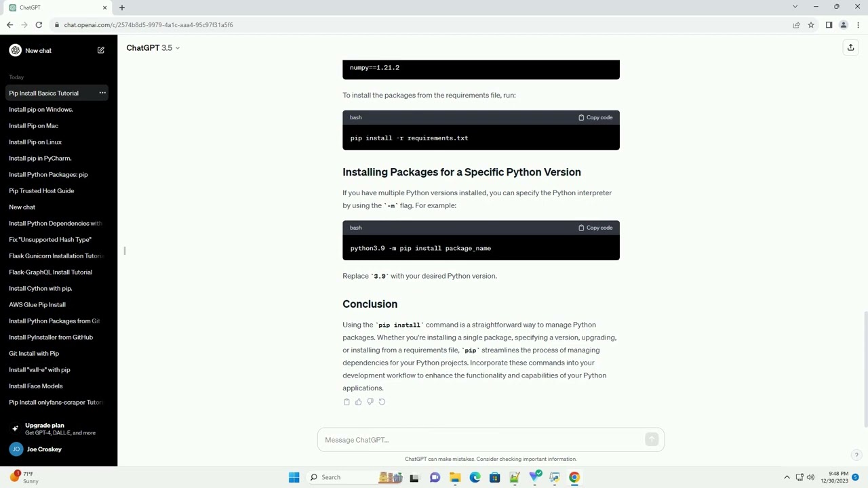
Task: Open a new browser tab
Action: [122, 7]
